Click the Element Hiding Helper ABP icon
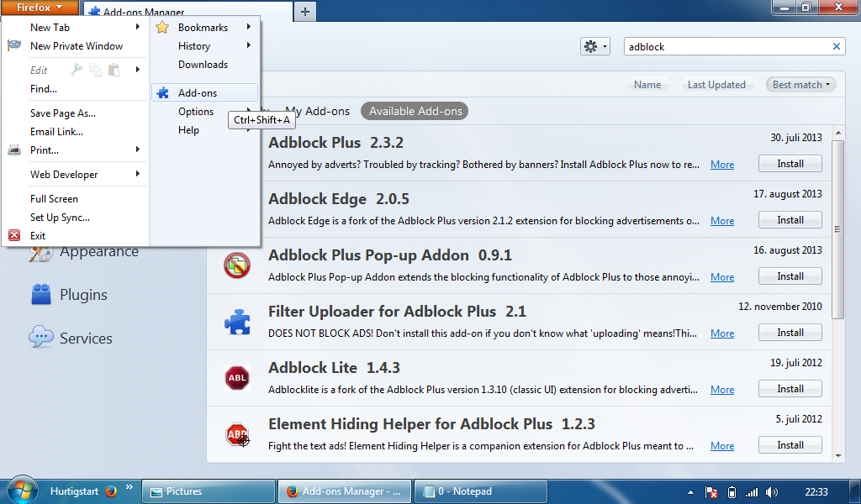 tap(237, 435)
